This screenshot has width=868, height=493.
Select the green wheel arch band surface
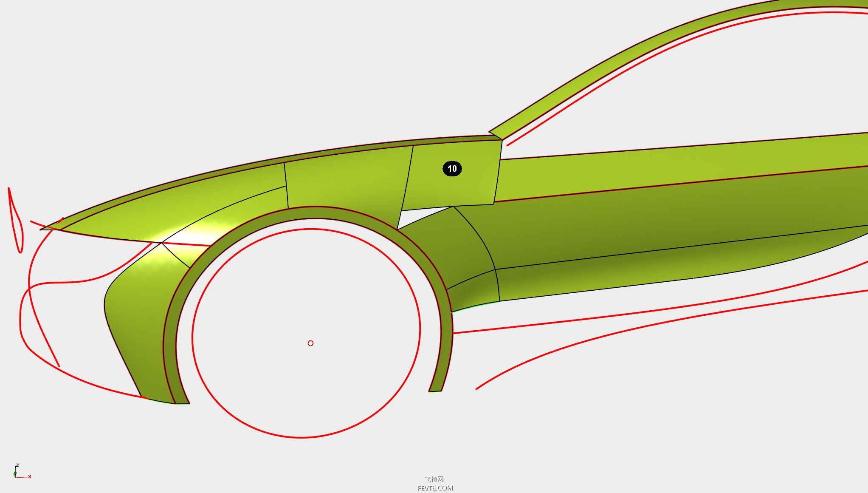315,213
